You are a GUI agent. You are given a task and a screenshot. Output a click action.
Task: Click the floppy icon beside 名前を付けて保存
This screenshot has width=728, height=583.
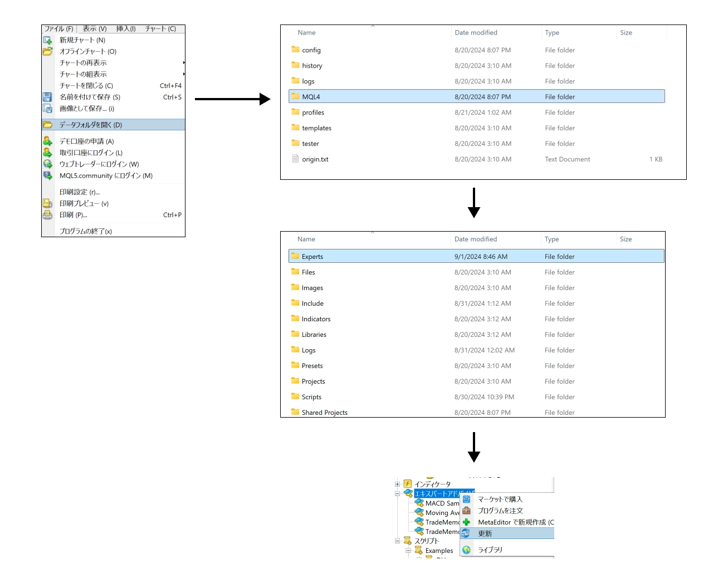click(47, 97)
